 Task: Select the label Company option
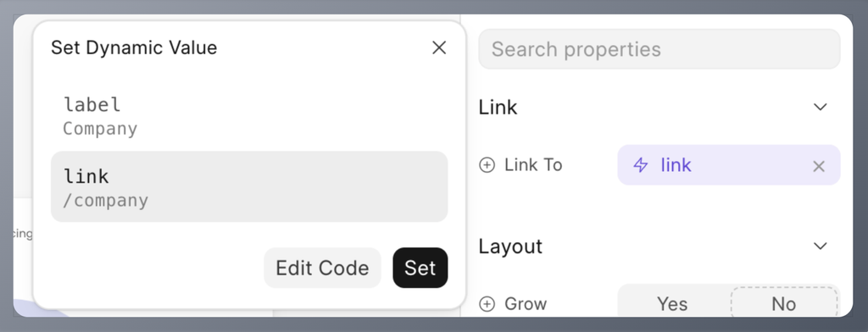coord(249,116)
